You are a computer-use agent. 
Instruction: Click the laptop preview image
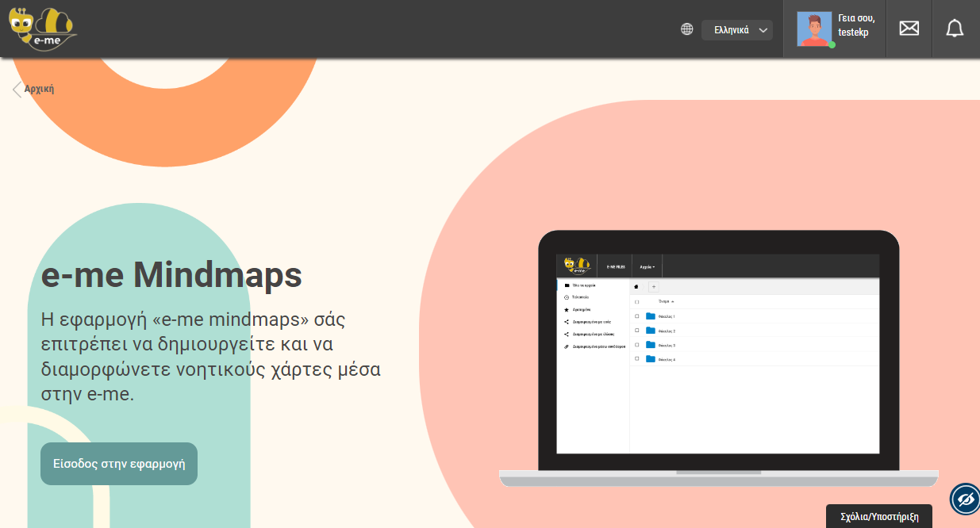719,358
